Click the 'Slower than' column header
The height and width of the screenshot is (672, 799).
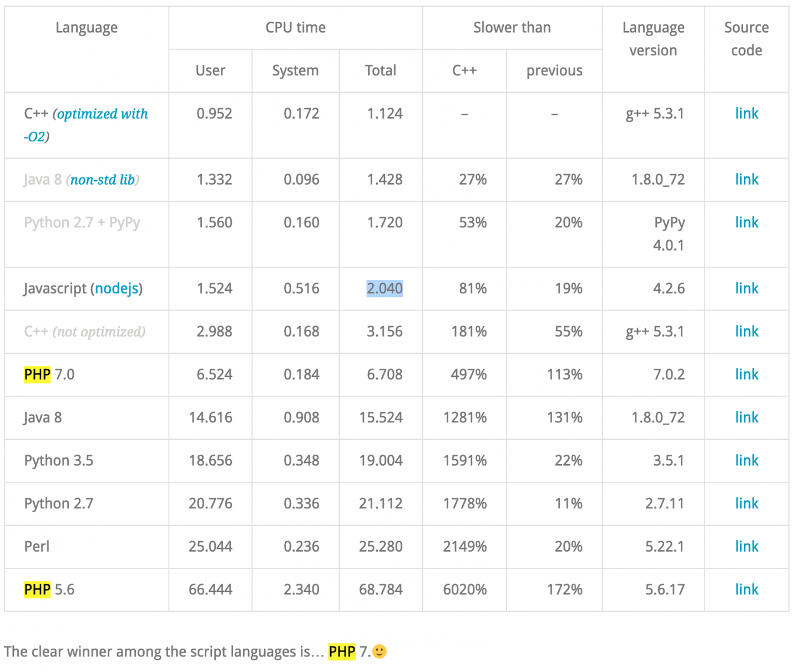(x=512, y=28)
